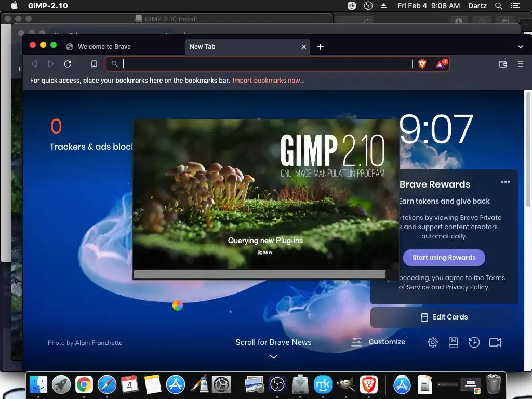This screenshot has width=532, height=399.
Task: Launch Google Chrome from the Dock
Action: click(x=84, y=384)
